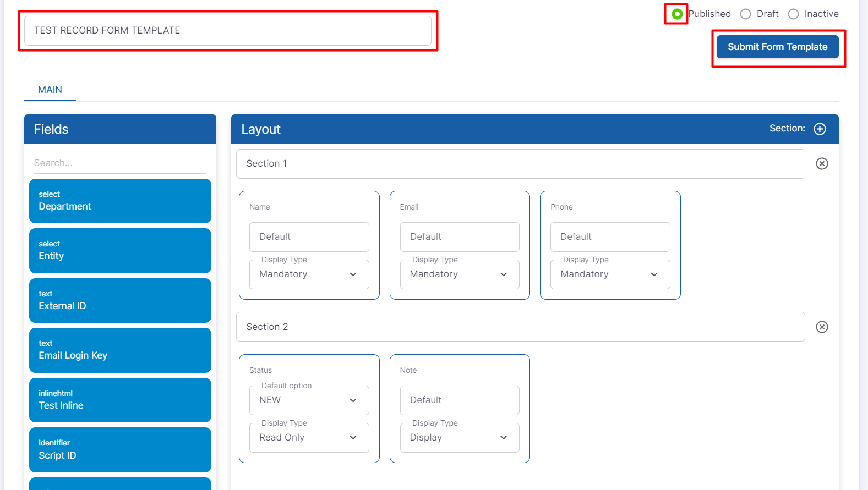
Task: Add a new section with plus icon
Action: (820, 129)
